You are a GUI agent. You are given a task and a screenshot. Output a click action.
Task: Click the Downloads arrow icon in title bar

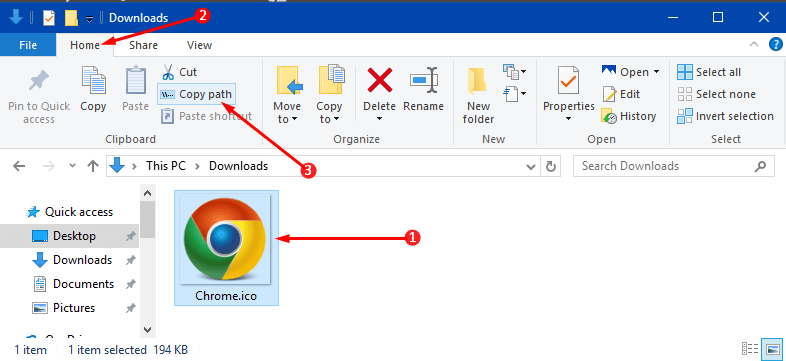click(x=16, y=18)
